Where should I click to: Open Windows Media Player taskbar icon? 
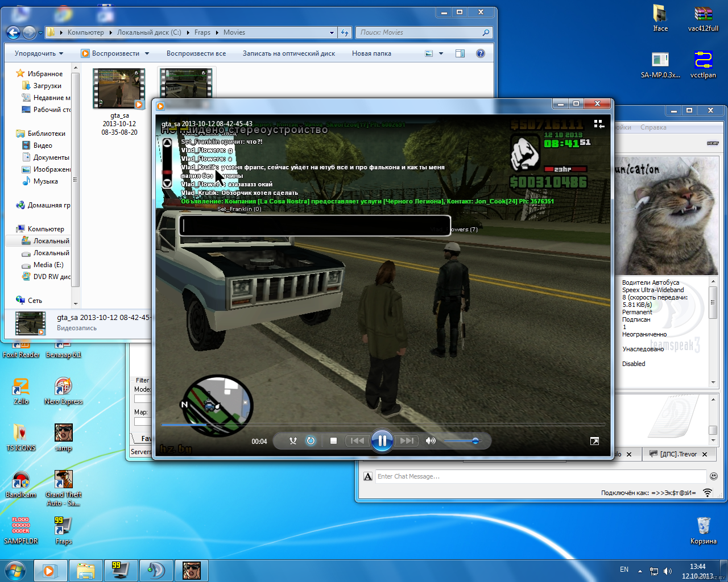51,570
